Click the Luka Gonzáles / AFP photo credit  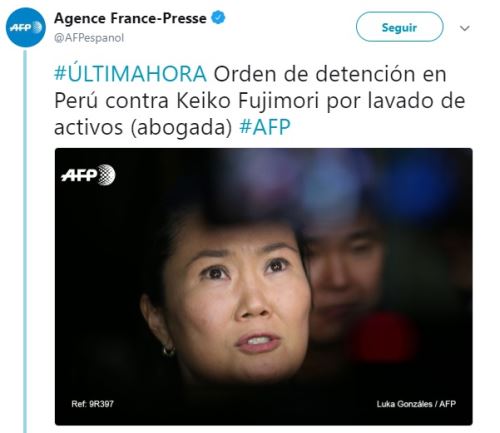coord(416,404)
